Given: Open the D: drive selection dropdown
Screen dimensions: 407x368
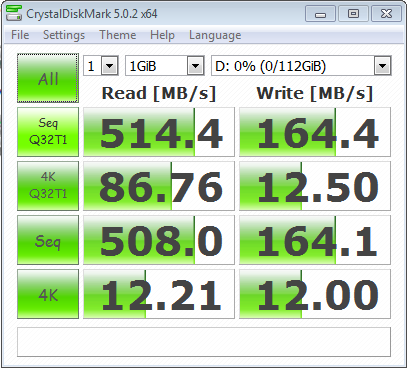Looking at the screenshot, I should coord(301,66).
